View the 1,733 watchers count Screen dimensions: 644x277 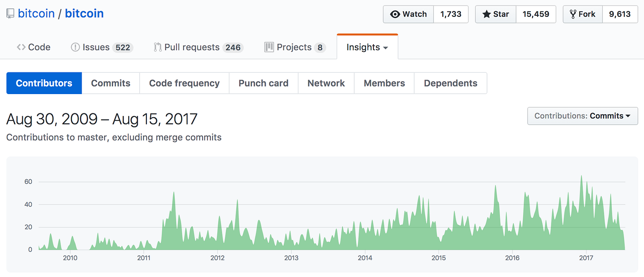(451, 14)
